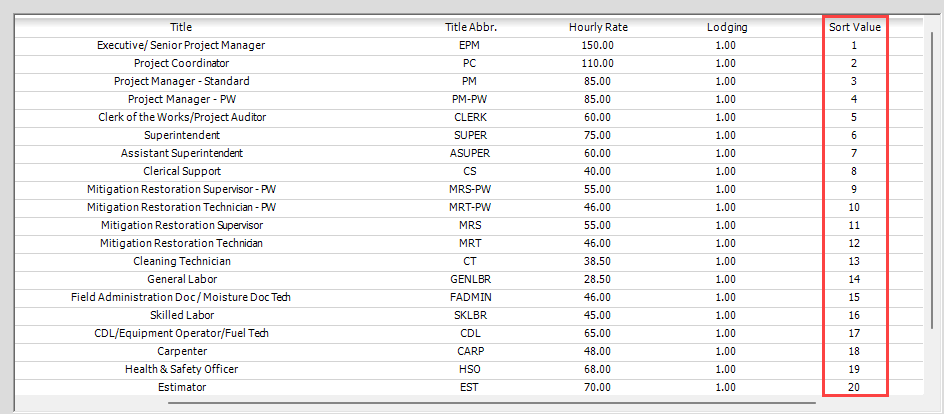944x414 pixels.
Task: Click the horizontal scrollbar below the table
Action: (x=492, y=401)
